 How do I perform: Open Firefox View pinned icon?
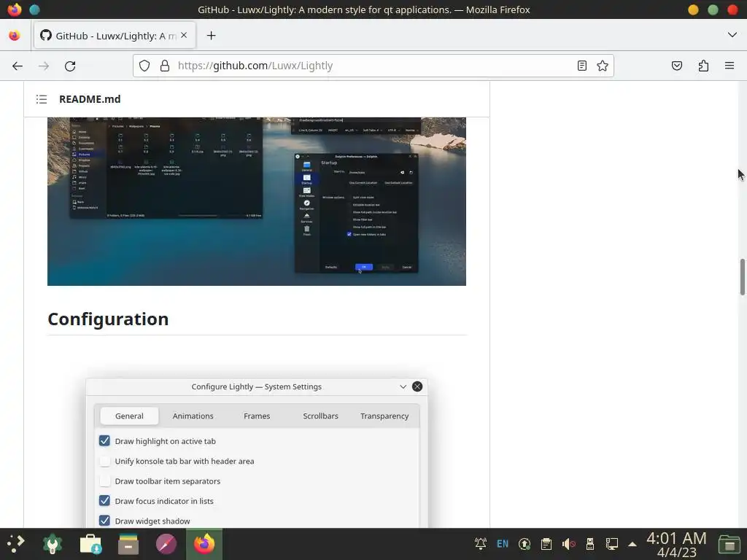pos(15,36)
